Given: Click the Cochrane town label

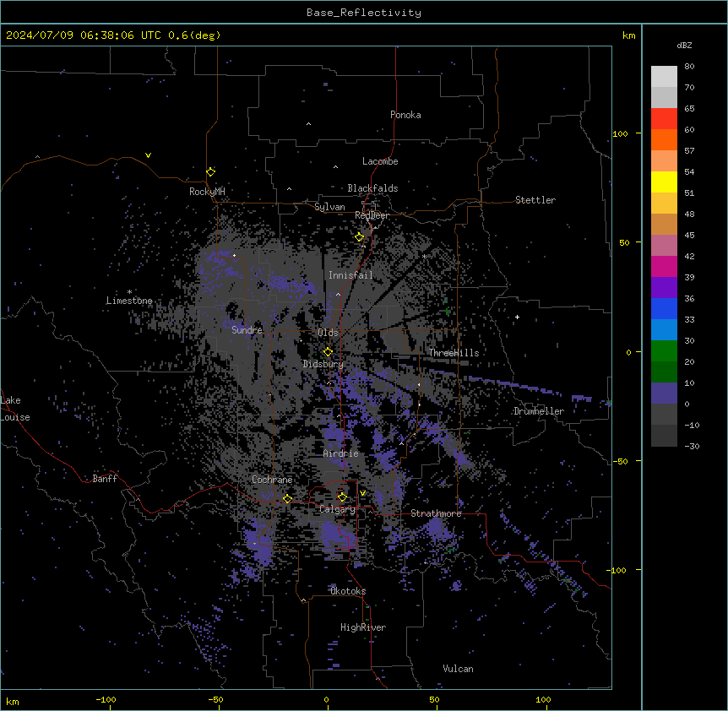Looking at the screenshot, I should [272, 480].
